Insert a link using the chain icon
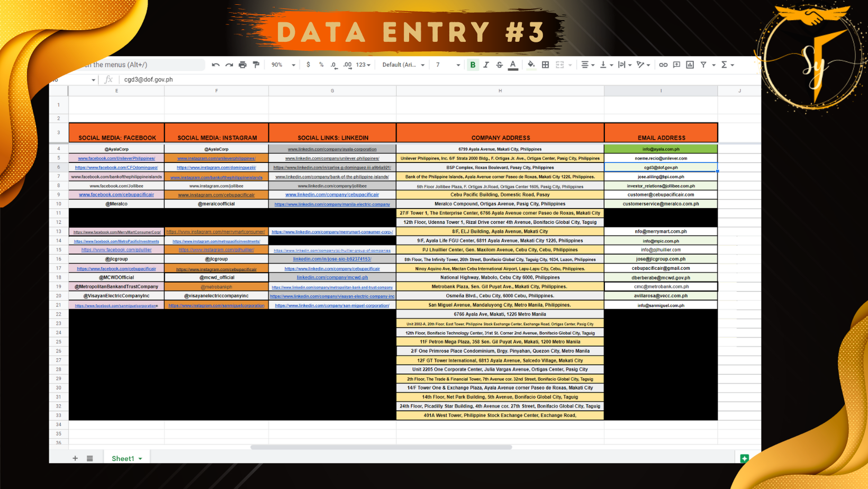This screenshot has height=489, width=868. coord(663,65)
